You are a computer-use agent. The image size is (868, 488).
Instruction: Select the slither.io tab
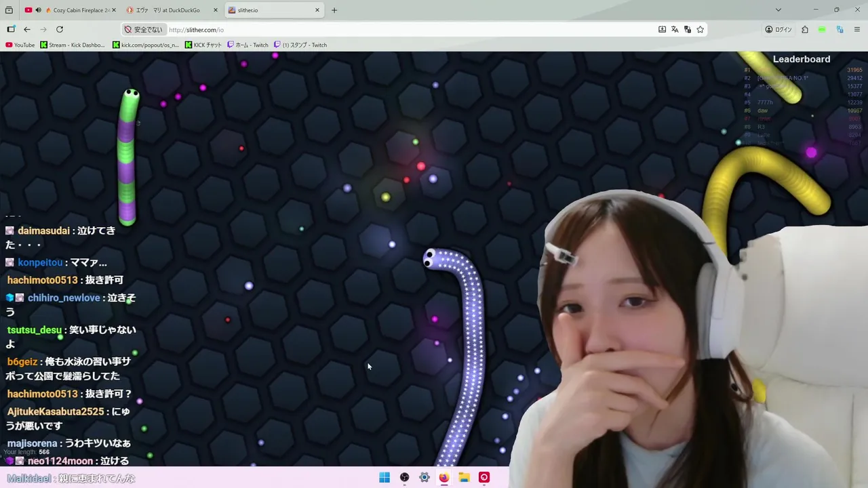point(274,10)
